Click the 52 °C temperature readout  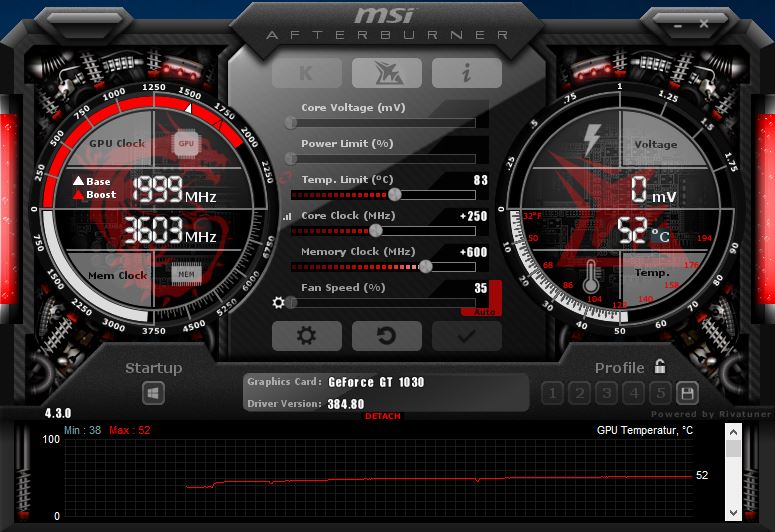pyautogui.click(x=644, y=231)
